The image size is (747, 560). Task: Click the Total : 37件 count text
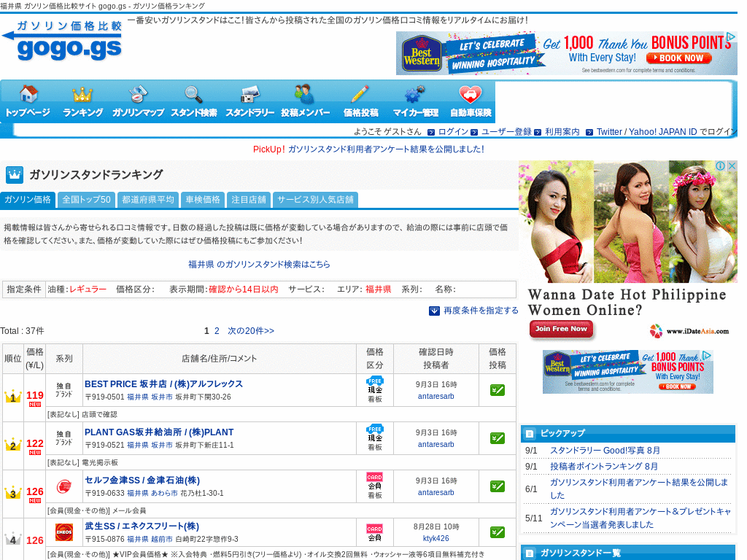(22, 331)
